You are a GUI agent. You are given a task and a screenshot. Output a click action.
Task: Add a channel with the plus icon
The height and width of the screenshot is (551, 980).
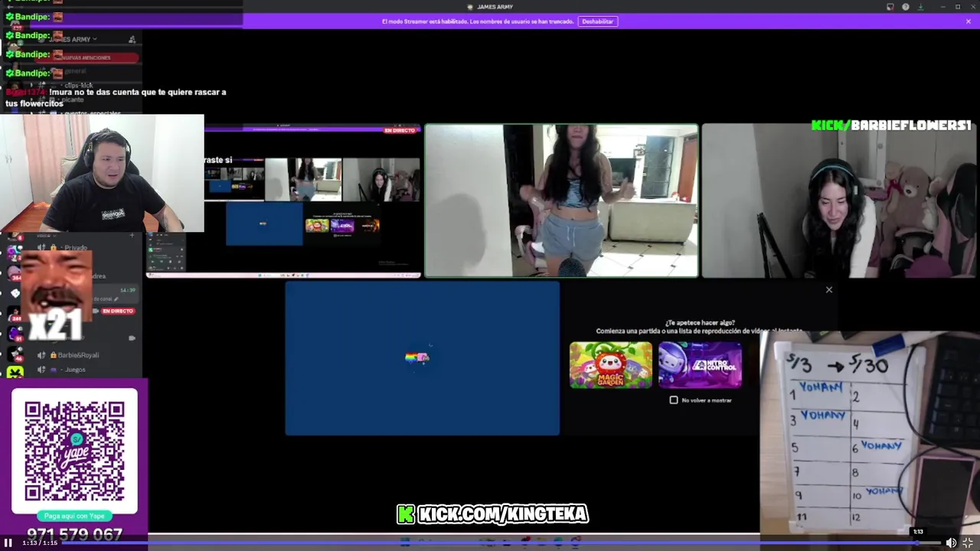(132, 235)
